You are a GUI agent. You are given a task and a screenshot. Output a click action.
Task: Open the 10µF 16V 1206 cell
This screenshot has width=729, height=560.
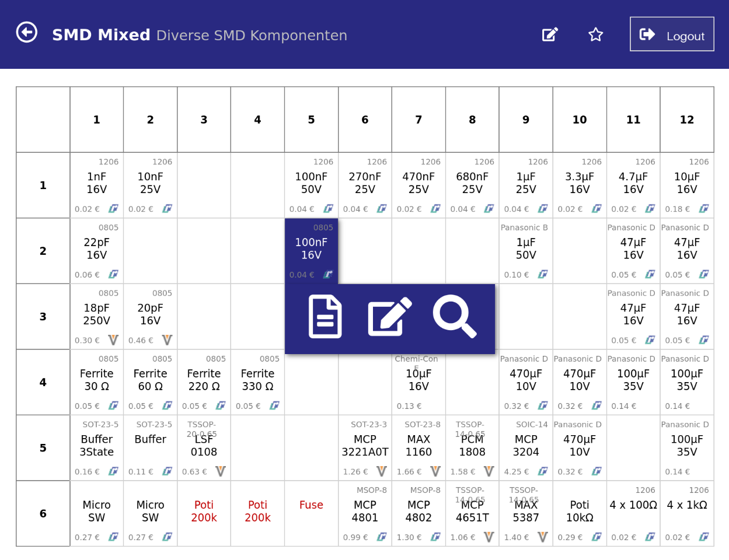pos(687,185)
